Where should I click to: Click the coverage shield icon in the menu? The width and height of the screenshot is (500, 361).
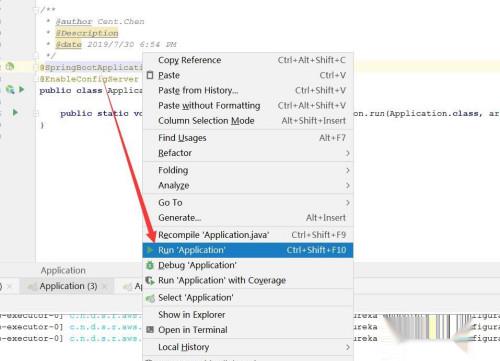(x=150, y=280)
